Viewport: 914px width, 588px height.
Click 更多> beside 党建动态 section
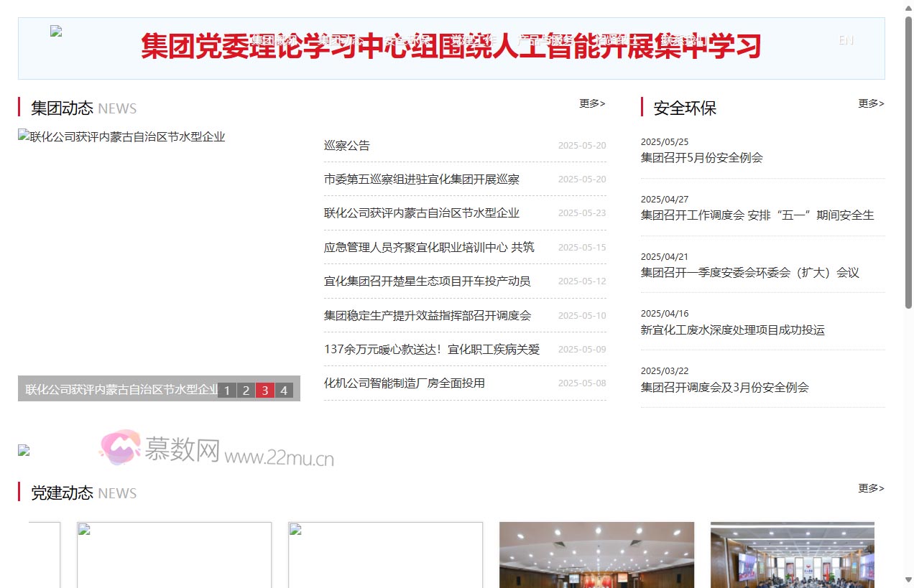tap(870, 488)
